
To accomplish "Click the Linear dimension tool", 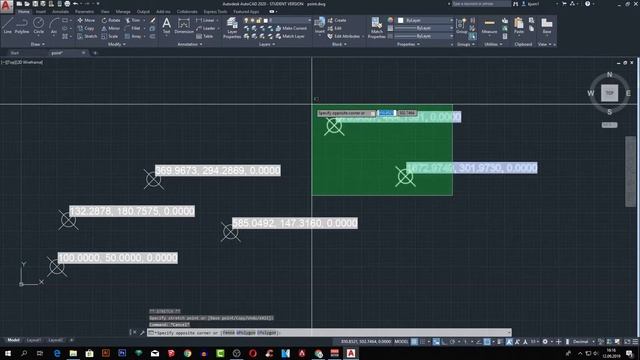I will pos(206,20).
